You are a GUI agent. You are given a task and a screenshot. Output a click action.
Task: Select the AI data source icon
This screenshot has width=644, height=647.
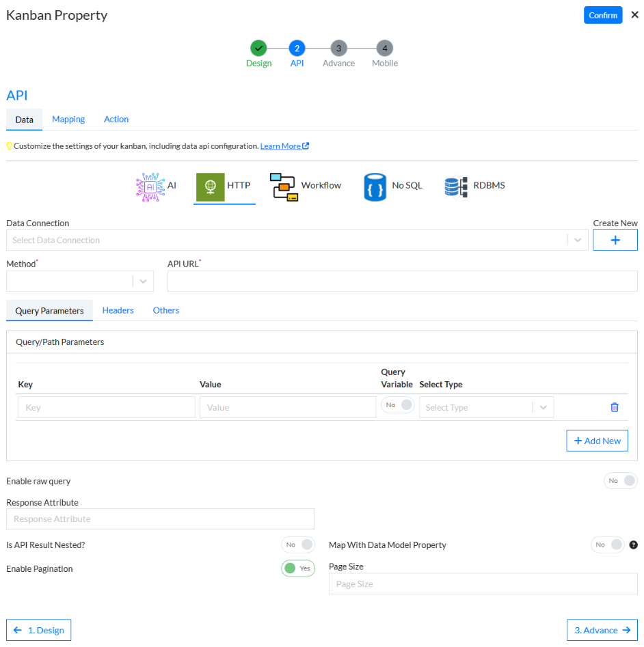pos(150,187)
